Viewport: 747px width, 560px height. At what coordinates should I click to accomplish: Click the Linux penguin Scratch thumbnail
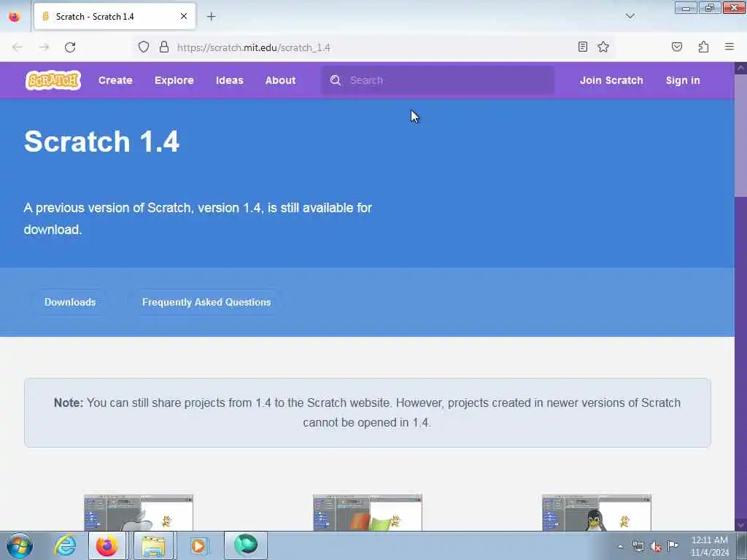(x=597, y=513)
